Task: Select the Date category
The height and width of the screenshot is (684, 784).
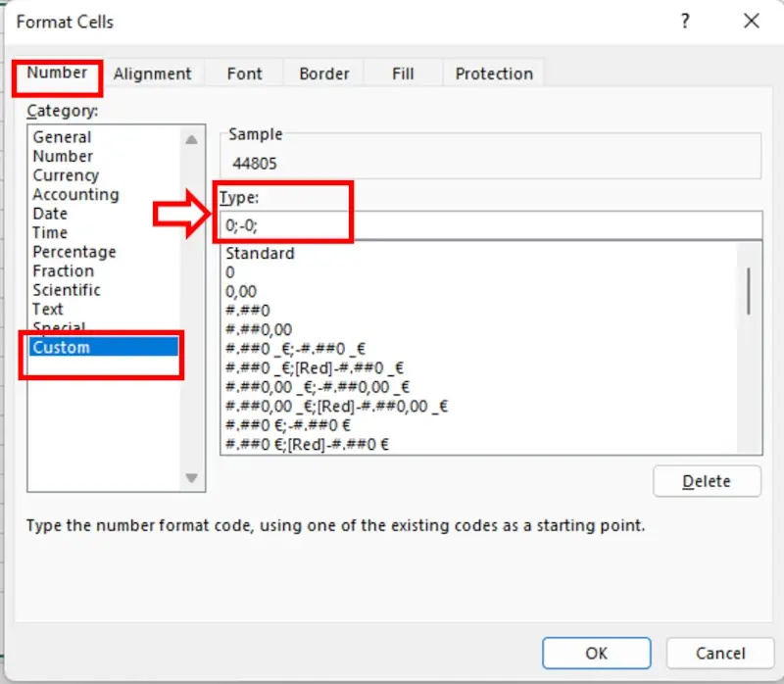Action: 50,214
